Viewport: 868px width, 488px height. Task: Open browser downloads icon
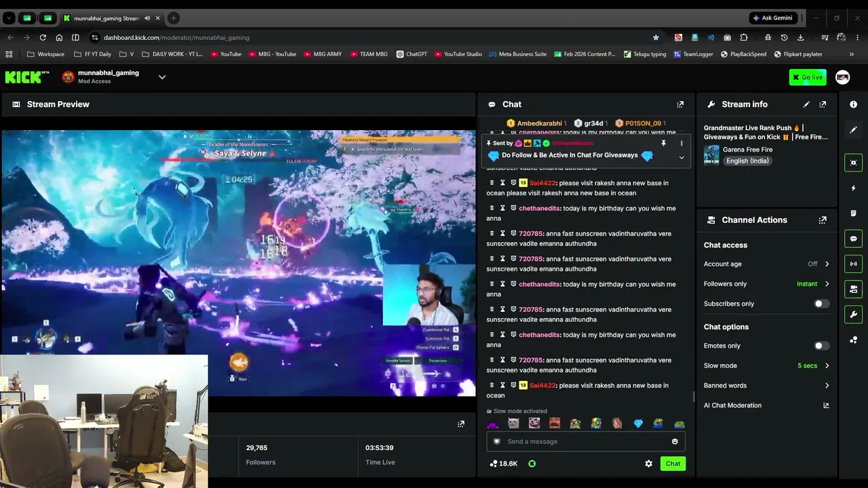[x=801, y=37]
